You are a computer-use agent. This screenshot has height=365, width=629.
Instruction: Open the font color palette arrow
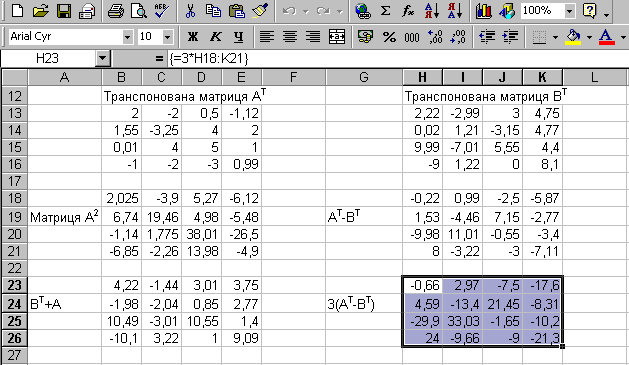623,37
